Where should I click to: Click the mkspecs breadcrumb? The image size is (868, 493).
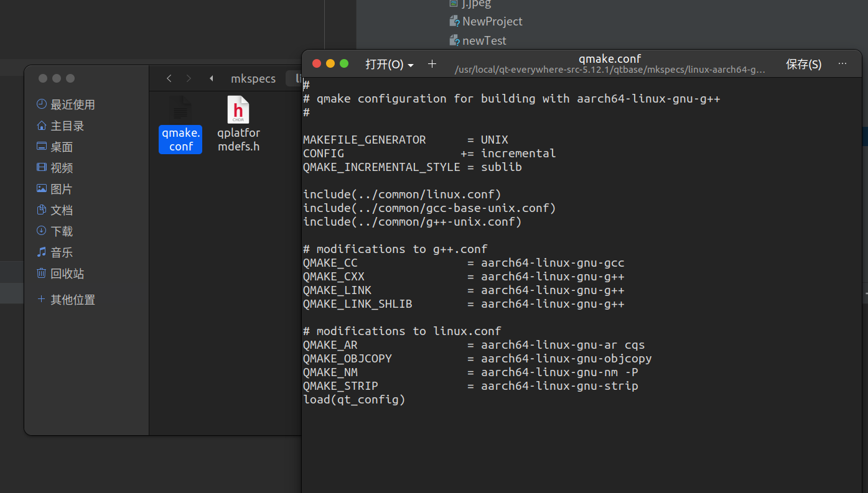pyautogui.click(x=253, y=78)
